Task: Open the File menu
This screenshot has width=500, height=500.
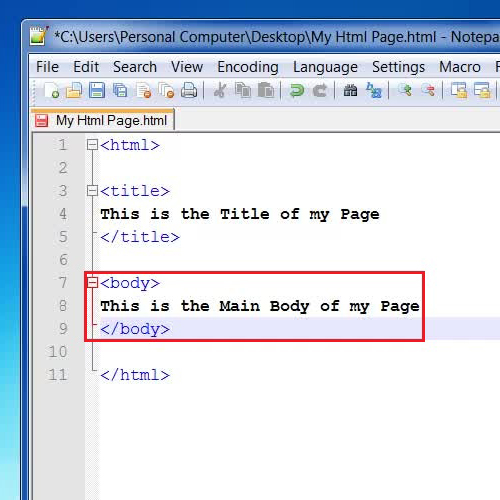Action: tap(47, 67)
